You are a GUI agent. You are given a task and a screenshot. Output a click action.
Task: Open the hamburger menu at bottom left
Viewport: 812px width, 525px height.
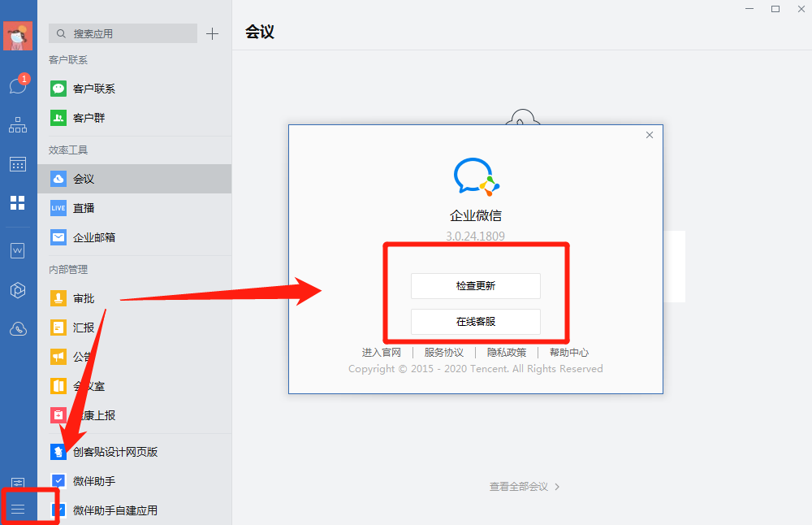pyautogui.click(x=18, y=509)
